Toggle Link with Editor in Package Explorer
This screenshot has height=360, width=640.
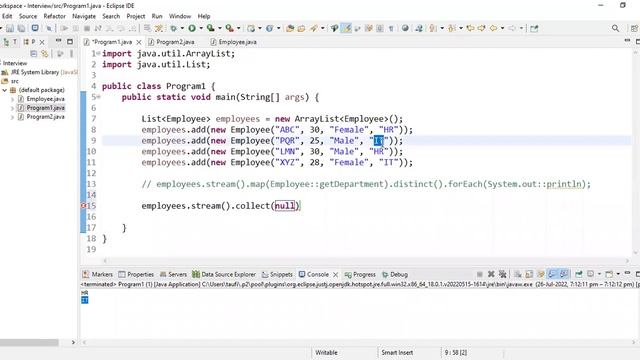[x=44, y=53]
